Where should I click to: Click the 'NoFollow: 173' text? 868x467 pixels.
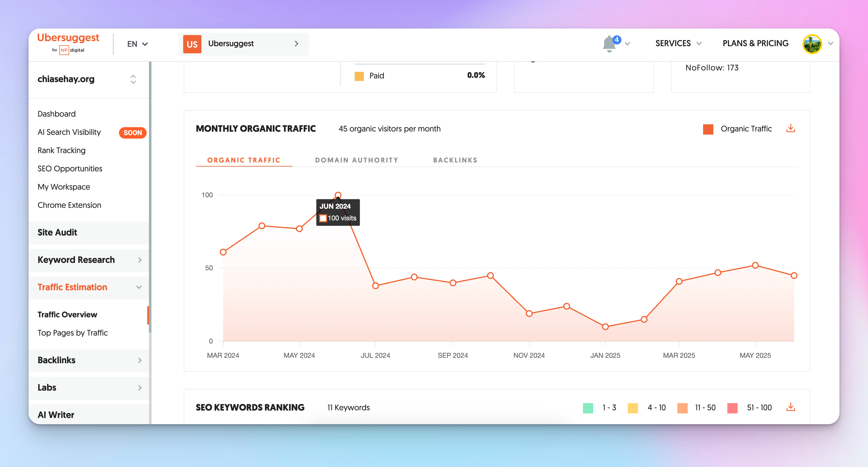712,68
